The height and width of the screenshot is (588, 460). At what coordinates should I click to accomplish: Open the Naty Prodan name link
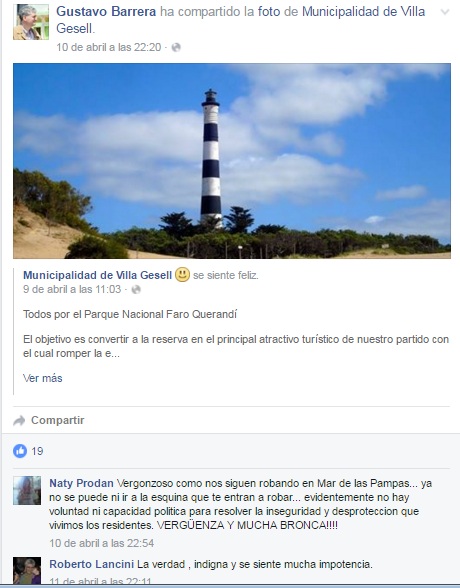tap(81, 483)
